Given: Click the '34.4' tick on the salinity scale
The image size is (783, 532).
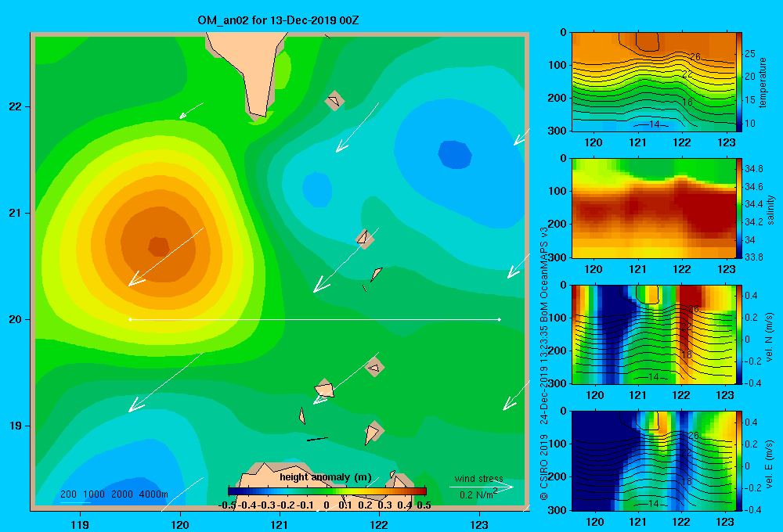Looking at the screenshot, I should (753, 204).
